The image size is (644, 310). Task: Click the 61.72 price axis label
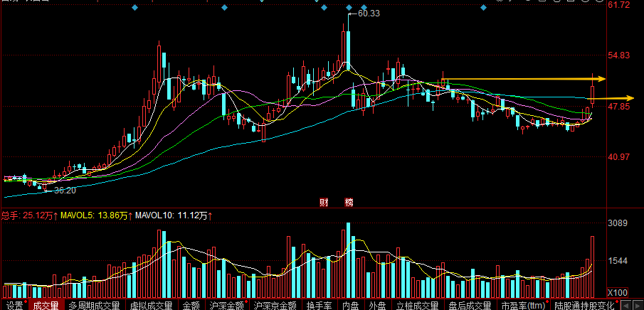tap(619, 5)
